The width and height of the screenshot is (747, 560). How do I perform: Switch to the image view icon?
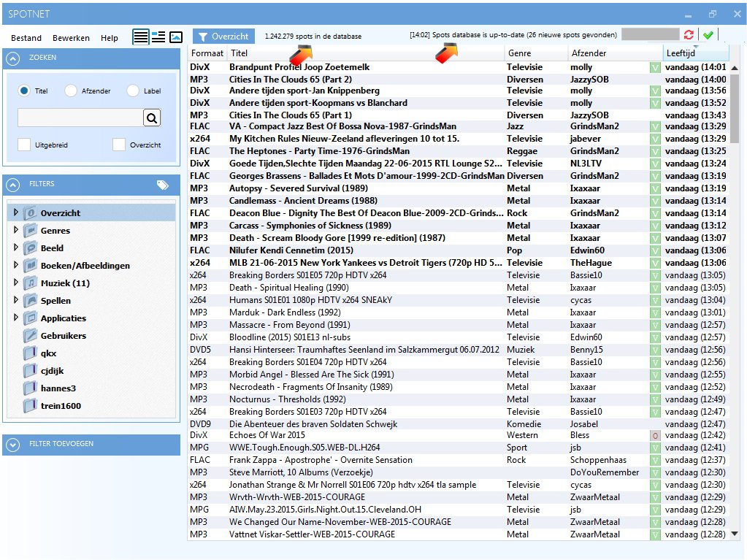tap(176, 37)
